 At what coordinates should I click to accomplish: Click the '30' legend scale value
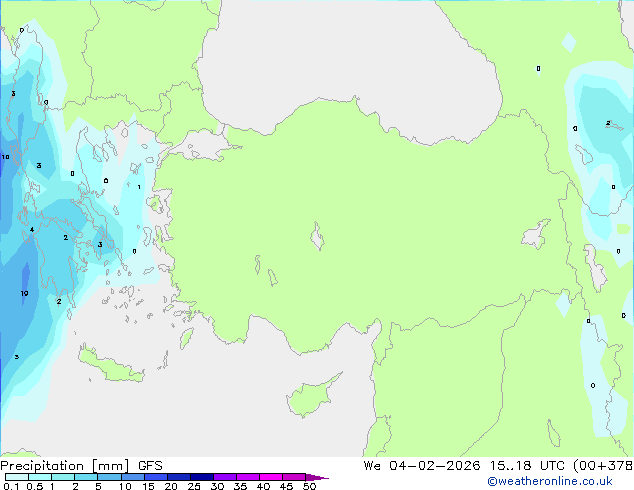217,486
